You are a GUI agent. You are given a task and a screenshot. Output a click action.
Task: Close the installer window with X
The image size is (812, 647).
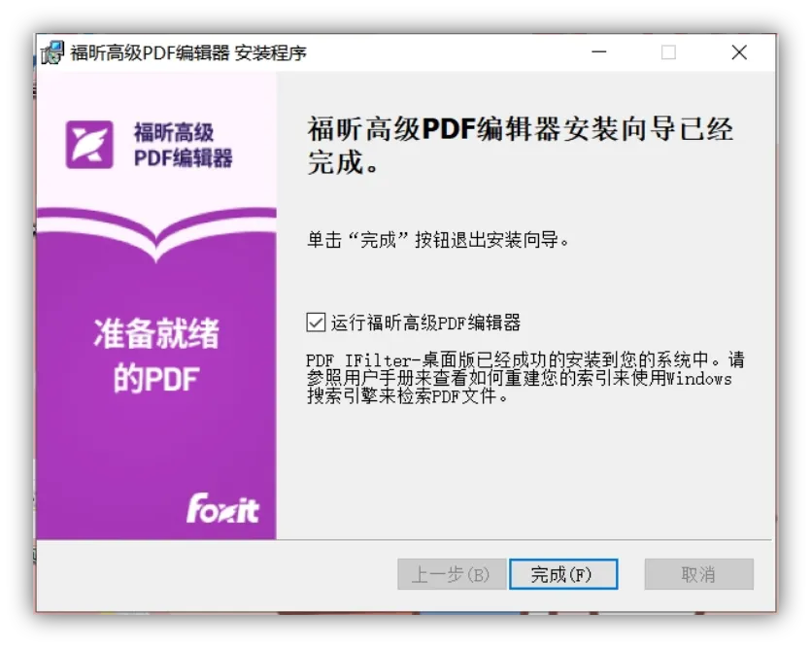click(739, 52)
